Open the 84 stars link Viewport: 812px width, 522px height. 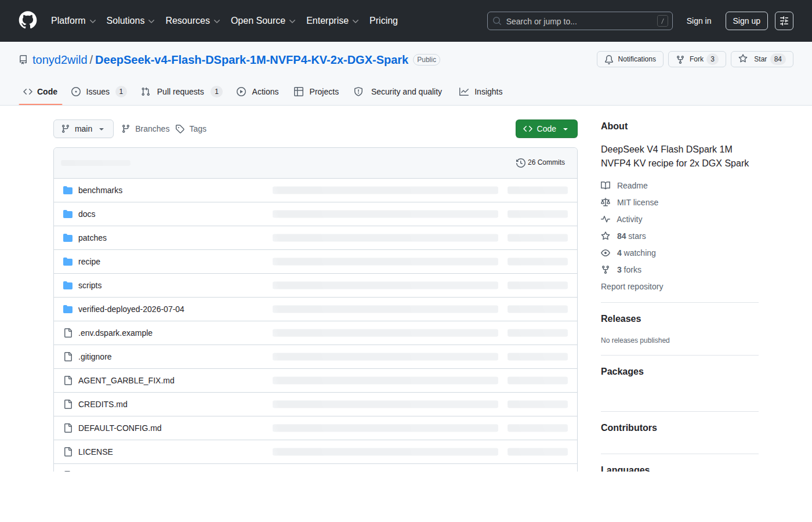click(623, 236)
